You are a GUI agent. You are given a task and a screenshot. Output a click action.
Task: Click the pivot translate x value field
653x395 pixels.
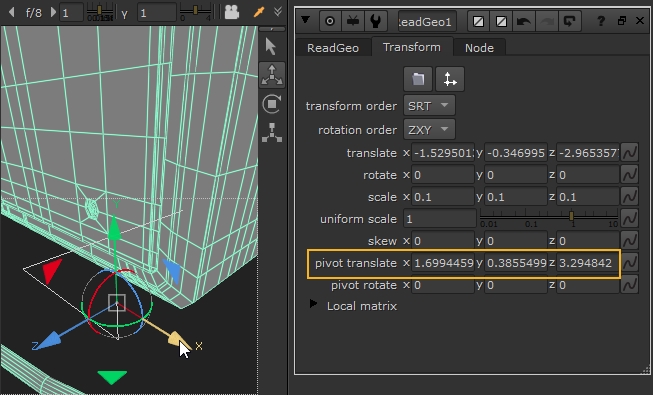[x=443, y=263]
